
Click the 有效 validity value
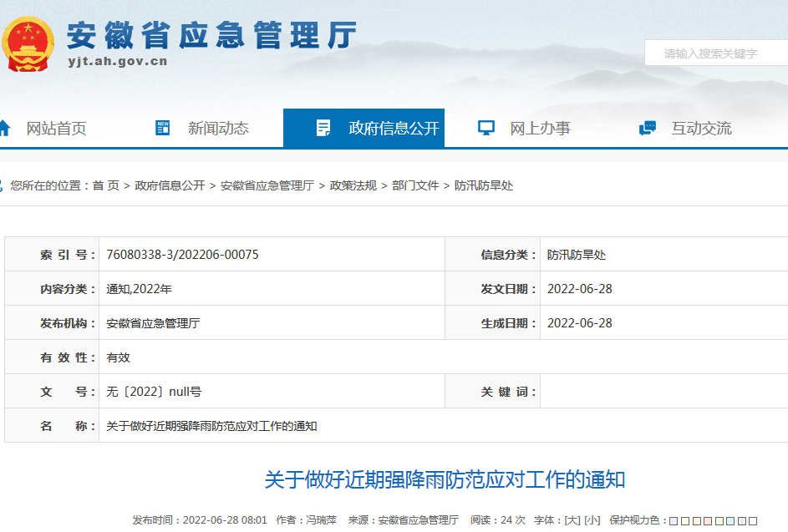pos(118,357)
